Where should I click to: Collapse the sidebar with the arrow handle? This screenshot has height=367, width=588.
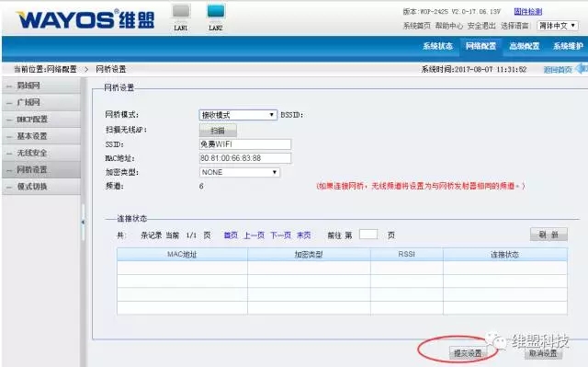(83, 223)
